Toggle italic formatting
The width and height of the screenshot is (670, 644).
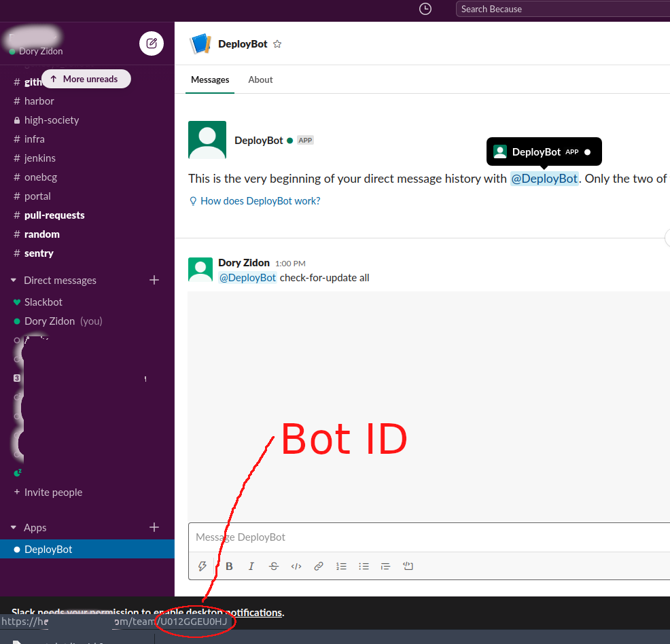(251, 567)
